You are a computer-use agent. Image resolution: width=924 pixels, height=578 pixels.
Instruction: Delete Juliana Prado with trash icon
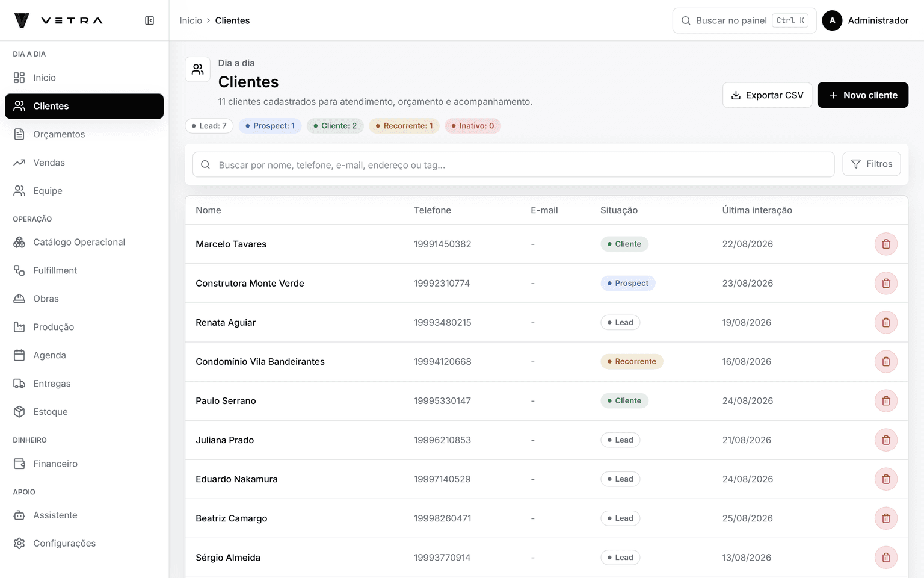[x=886, y=440]
